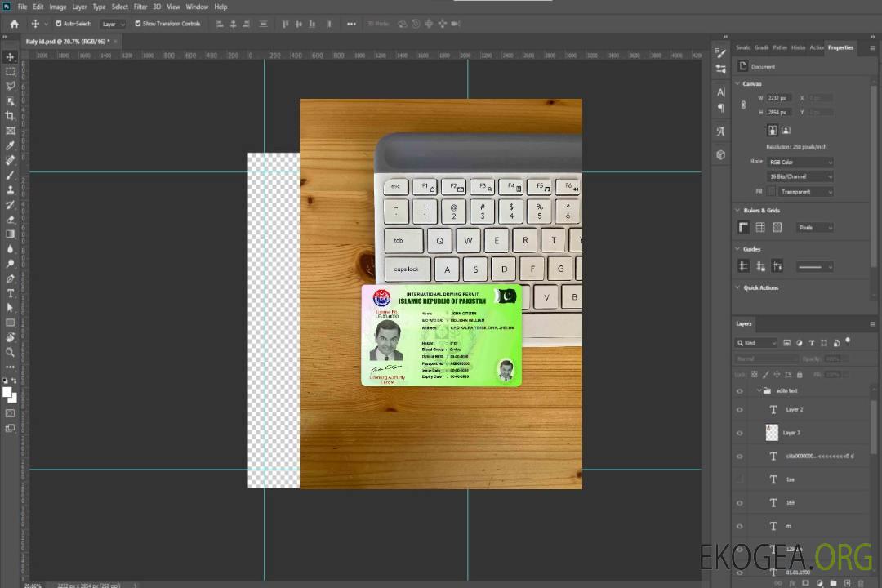Pick the Zoom tool

(11, 352)
